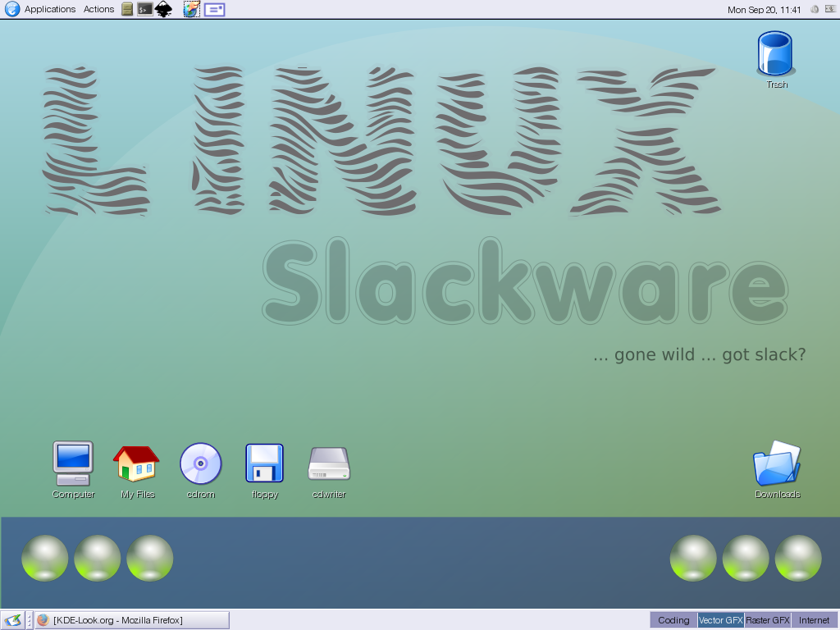Click the taskbar handle grip
Screen dimensions: 840x630
tap(30, 620)
